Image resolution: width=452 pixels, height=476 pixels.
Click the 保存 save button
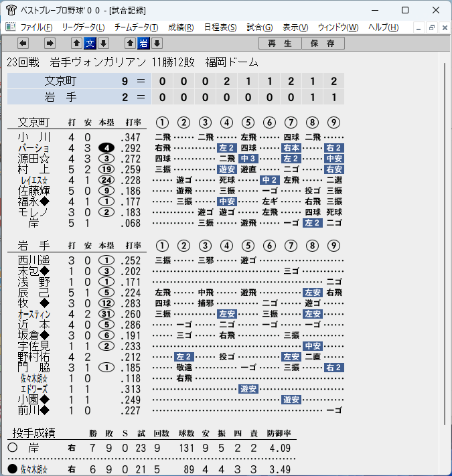click(323, 43)
